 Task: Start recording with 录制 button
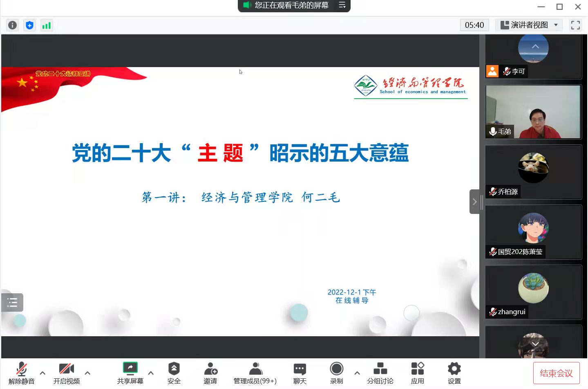pyautogui.click(x=336, y=373)
